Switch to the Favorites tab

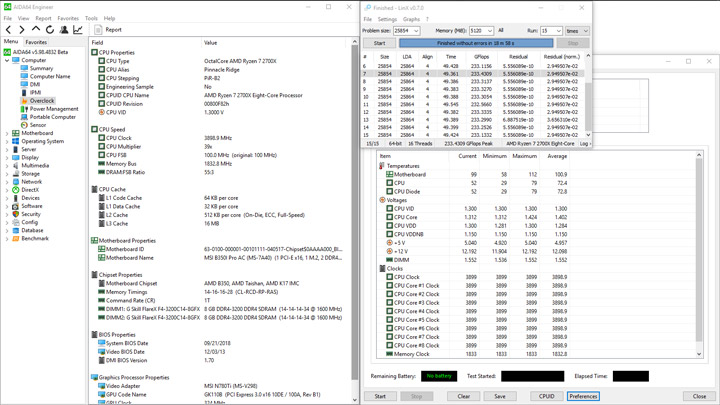tap(36, 42)
